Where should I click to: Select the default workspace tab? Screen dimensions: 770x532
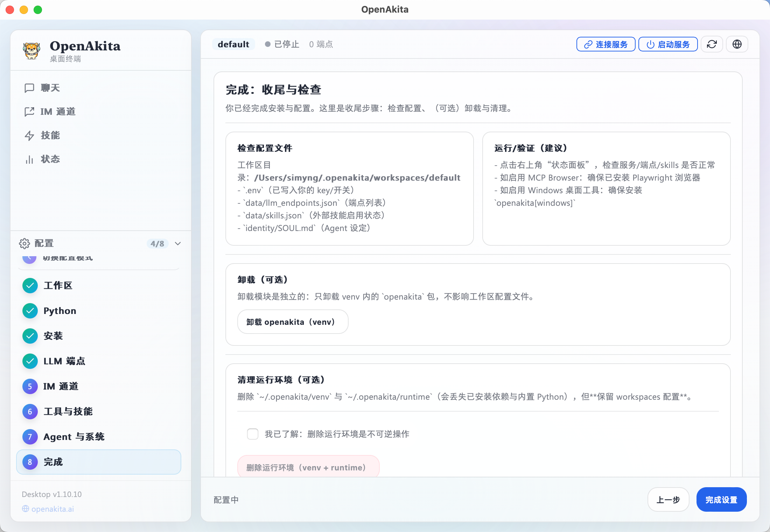click(x=233, y=44)
